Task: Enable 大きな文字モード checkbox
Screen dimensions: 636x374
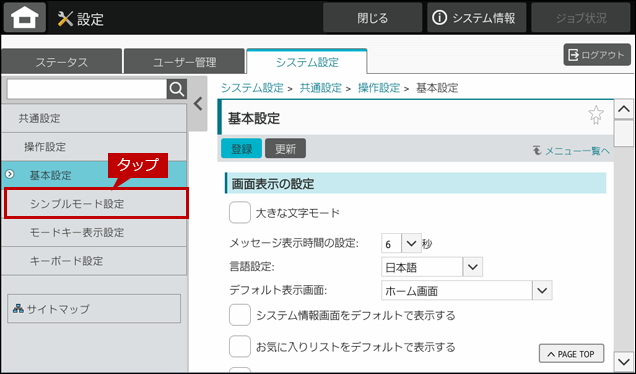Action: 240,213
